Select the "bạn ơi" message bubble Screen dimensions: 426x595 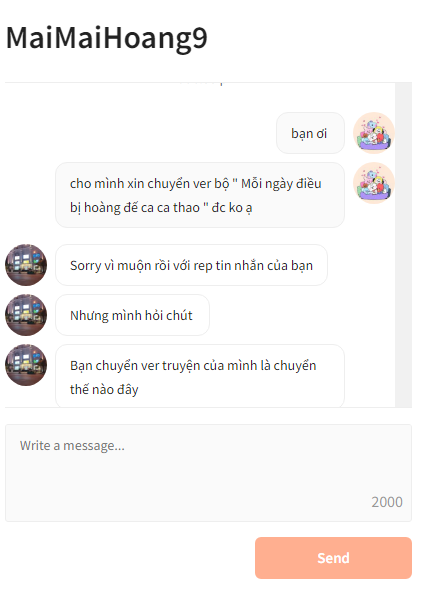310,133
